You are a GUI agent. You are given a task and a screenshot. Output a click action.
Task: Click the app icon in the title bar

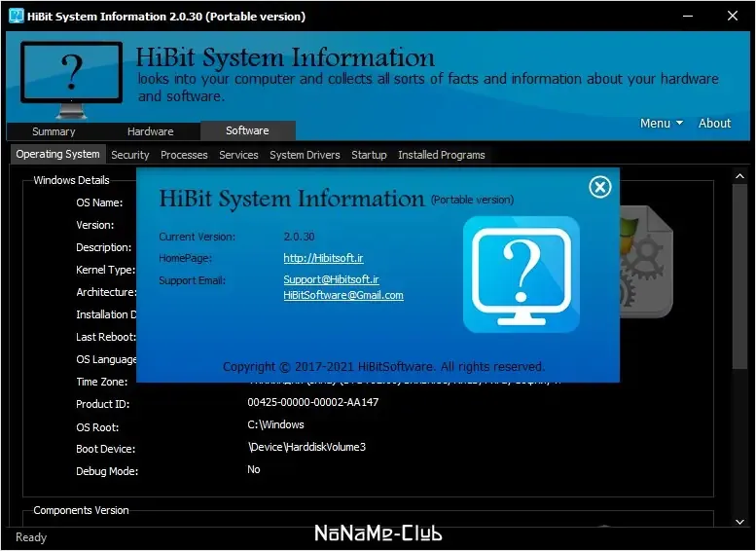point(17,16)
